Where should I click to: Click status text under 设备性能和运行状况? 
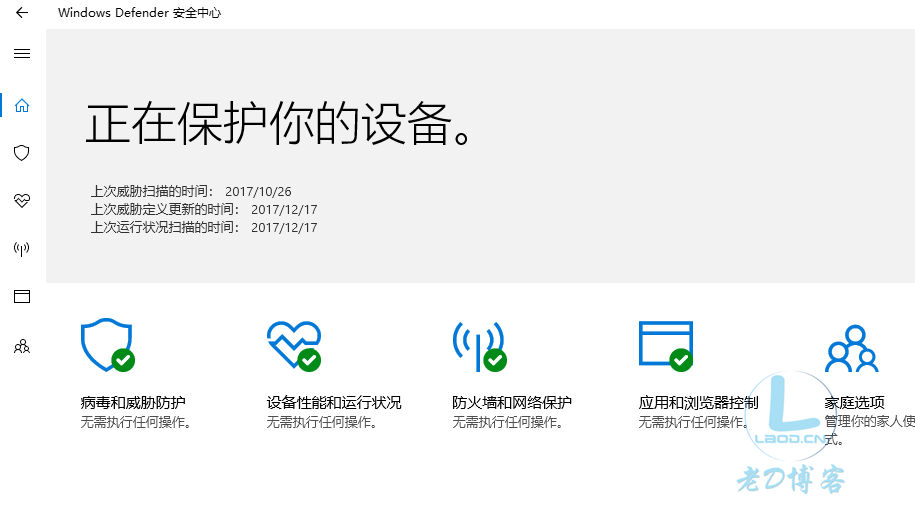pos(322,422)
